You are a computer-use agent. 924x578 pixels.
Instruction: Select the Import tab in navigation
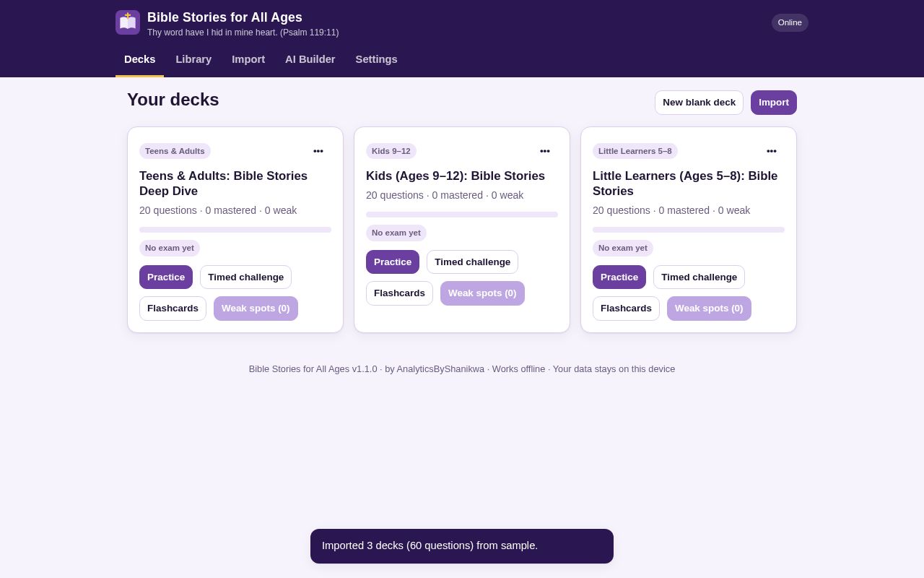point(248,59)
